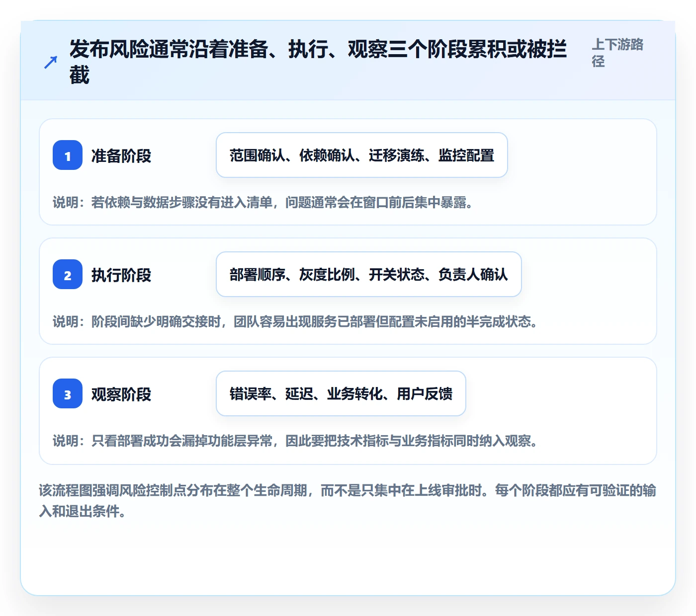Select the step 1 number badge
Viewport: 696px width, 616px height.
click(68, 155)
